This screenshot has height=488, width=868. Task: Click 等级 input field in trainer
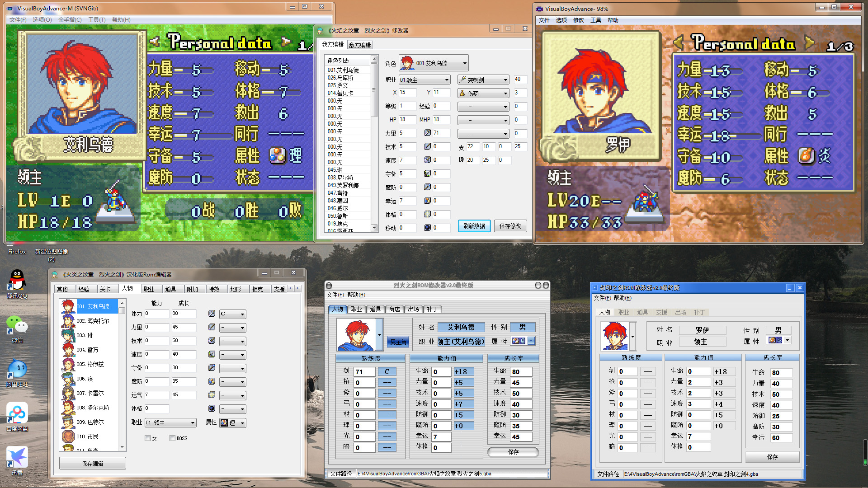click(x=407, y=106)
